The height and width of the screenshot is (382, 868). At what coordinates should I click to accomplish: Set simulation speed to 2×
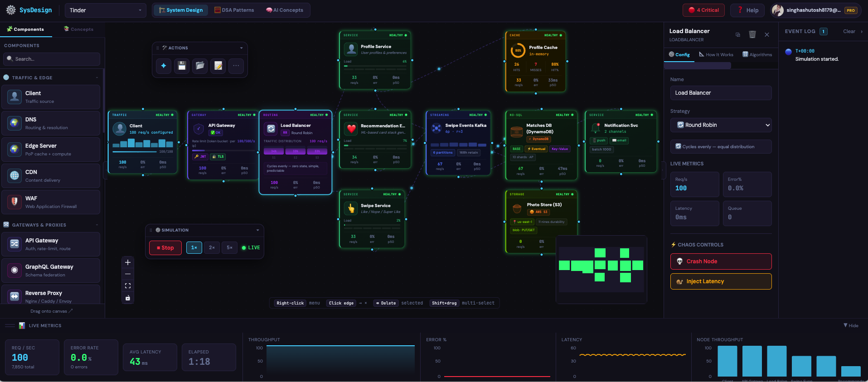click(x=212, y=247)
